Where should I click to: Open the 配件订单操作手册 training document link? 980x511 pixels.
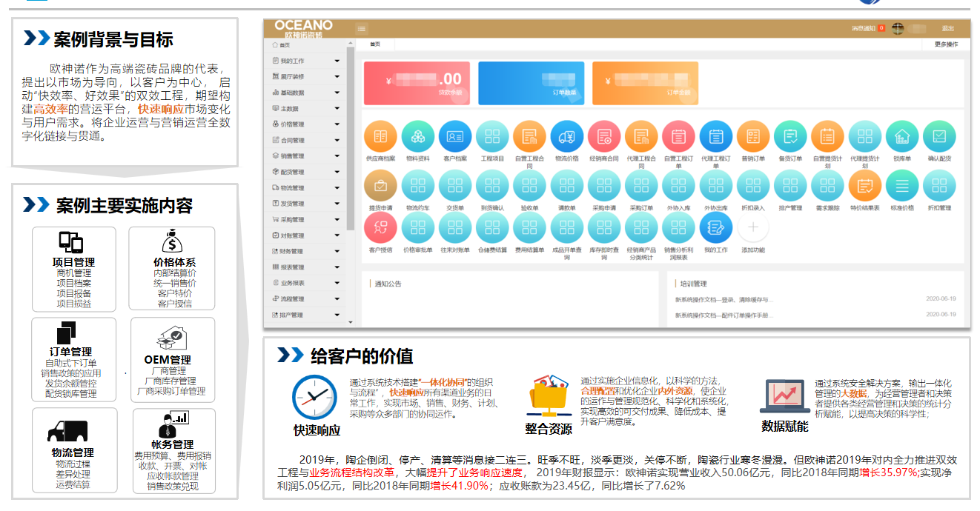pos(724,315)
